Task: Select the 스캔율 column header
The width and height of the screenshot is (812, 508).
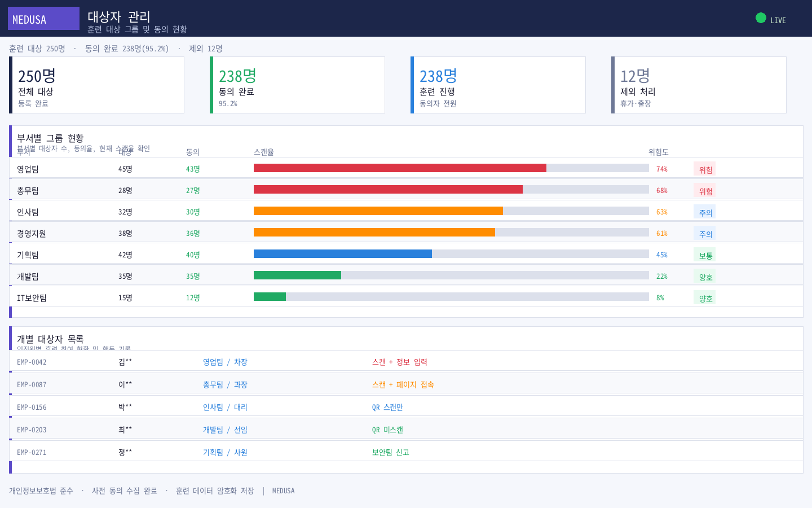Action: (x=264, y=152)
